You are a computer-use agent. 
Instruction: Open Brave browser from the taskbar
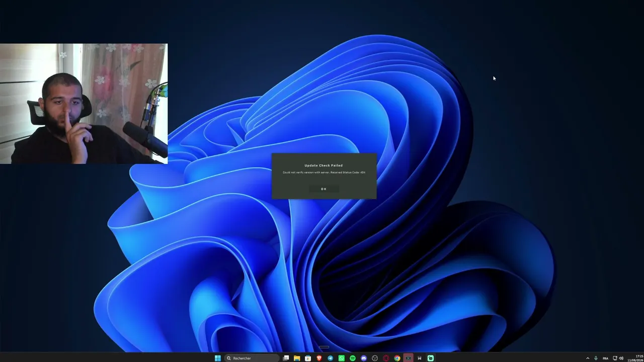319,358
